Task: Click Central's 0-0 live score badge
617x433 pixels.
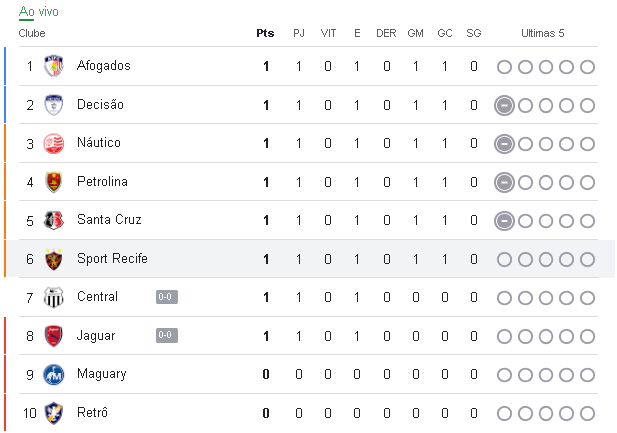Action: (167, 297)
